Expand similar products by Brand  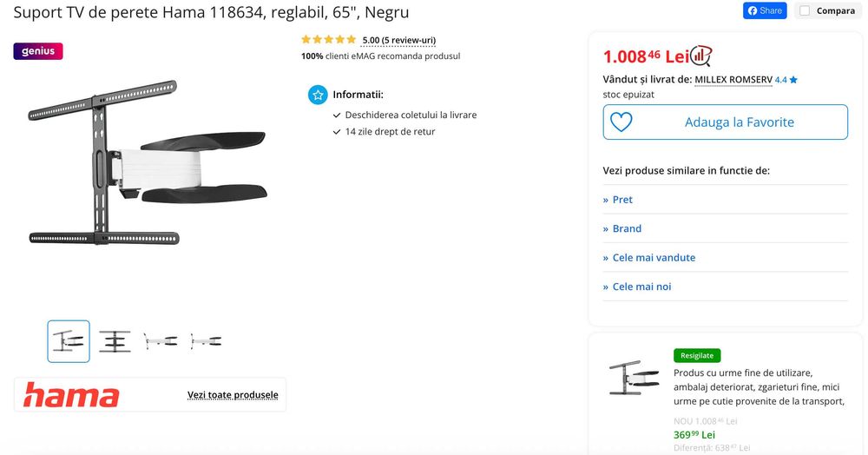(627, 228)
